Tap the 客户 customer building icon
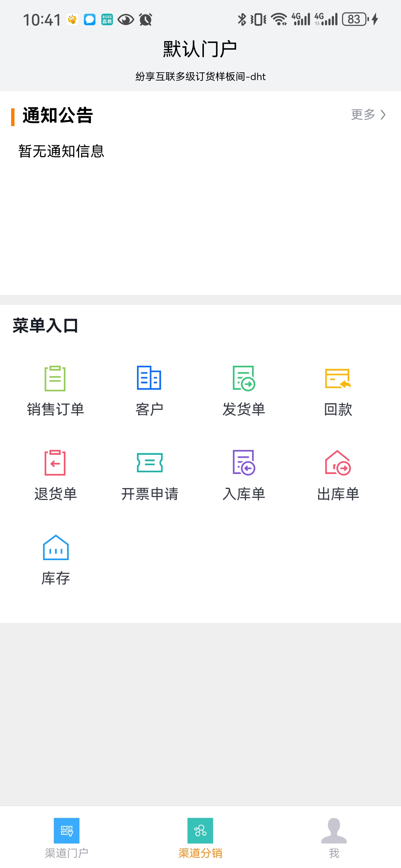Viewport: 401px width, 868px height. [x=149, y=379]
